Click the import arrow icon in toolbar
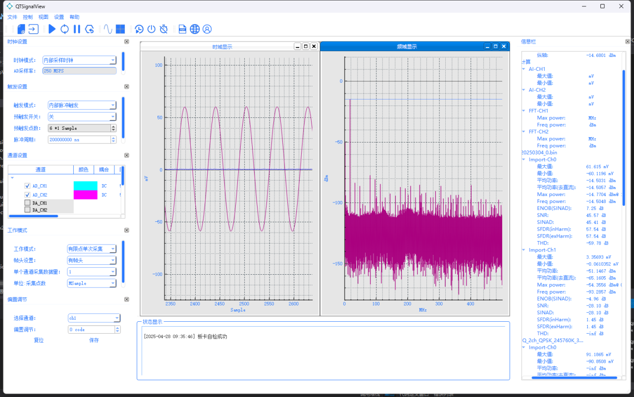Screen dimensions: 634x397 click(x=33, y=29)
